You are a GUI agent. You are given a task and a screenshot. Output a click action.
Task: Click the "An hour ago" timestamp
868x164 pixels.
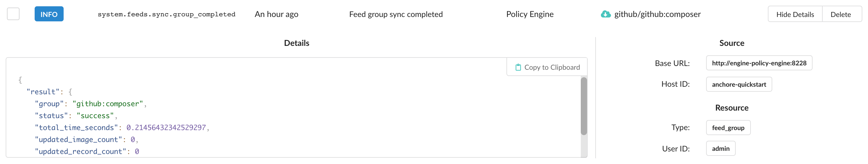pos(276,14)
